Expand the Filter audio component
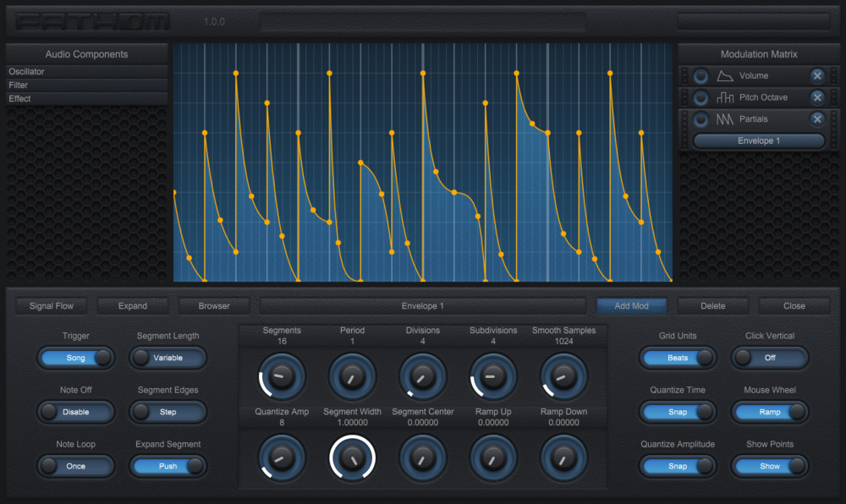Screen dimensions: 846x504 tap(86, 85)
